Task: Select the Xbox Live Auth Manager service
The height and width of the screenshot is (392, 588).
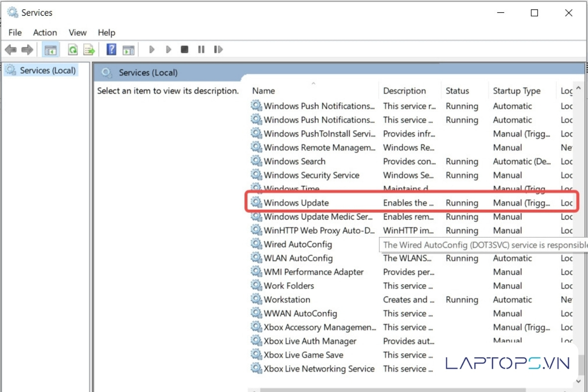Action: [310, 341]
